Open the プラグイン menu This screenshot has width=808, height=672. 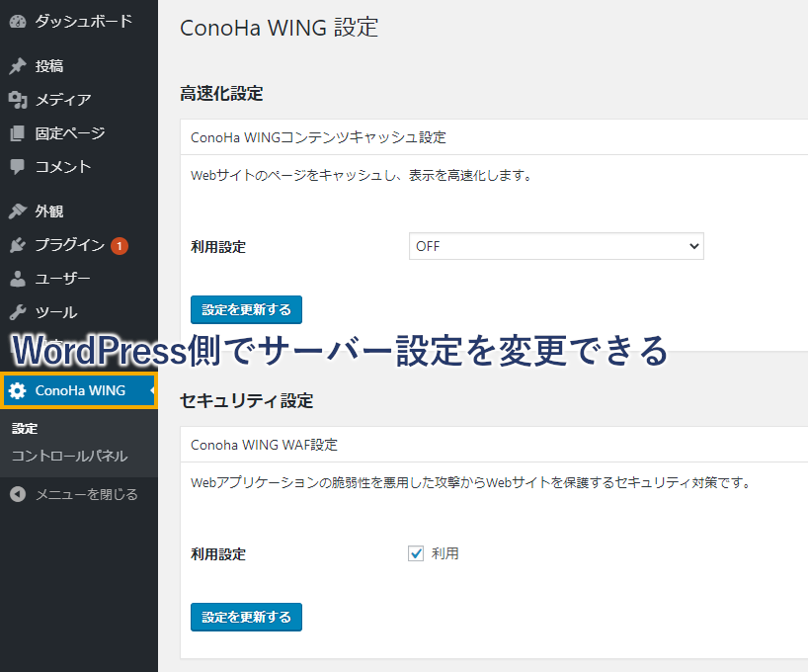pyautogui.click(x=79, y=245)
